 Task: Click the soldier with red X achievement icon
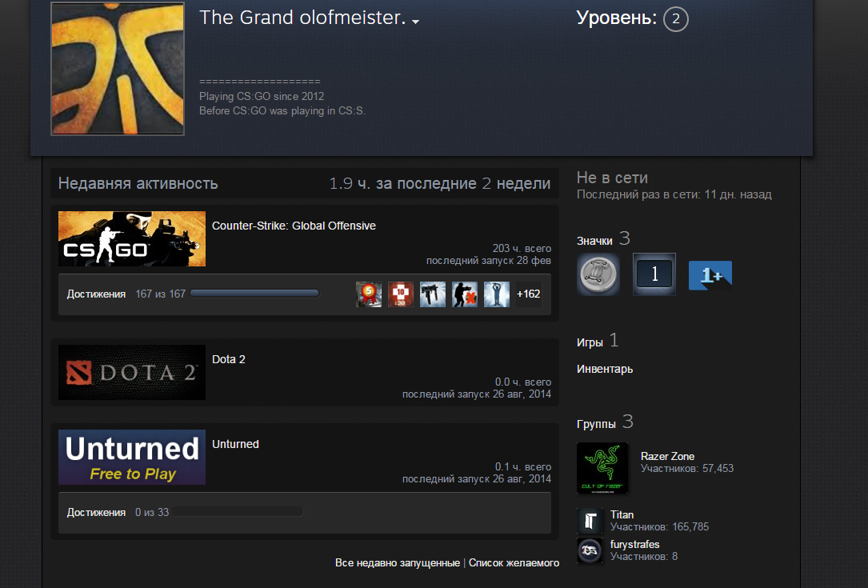[x=465, y=294]
